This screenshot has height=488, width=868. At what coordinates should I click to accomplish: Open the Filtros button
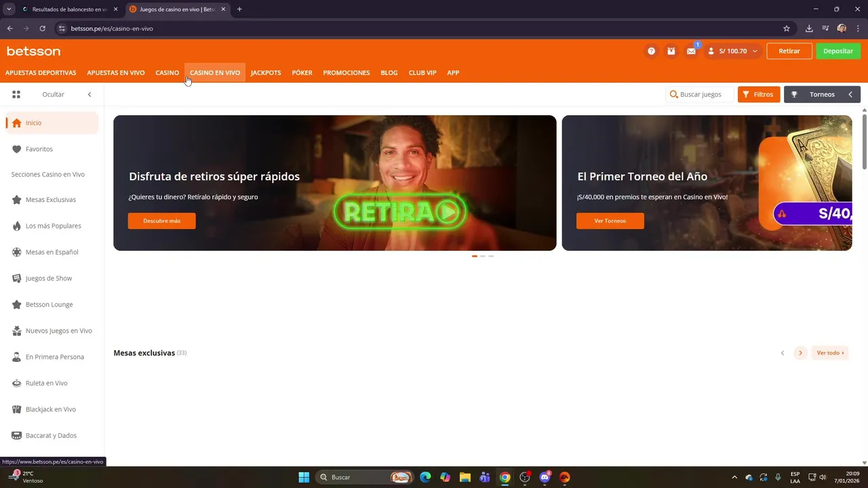click(758, 94)
